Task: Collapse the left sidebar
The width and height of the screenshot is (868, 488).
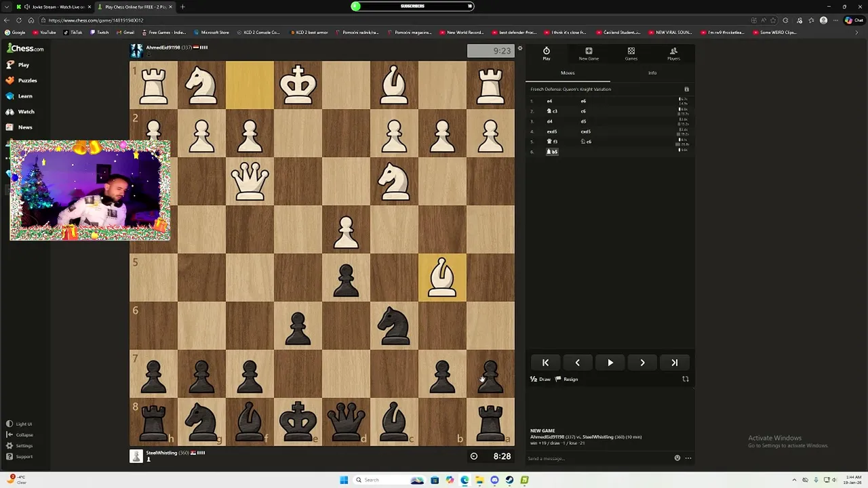Action: click(20, 434)
